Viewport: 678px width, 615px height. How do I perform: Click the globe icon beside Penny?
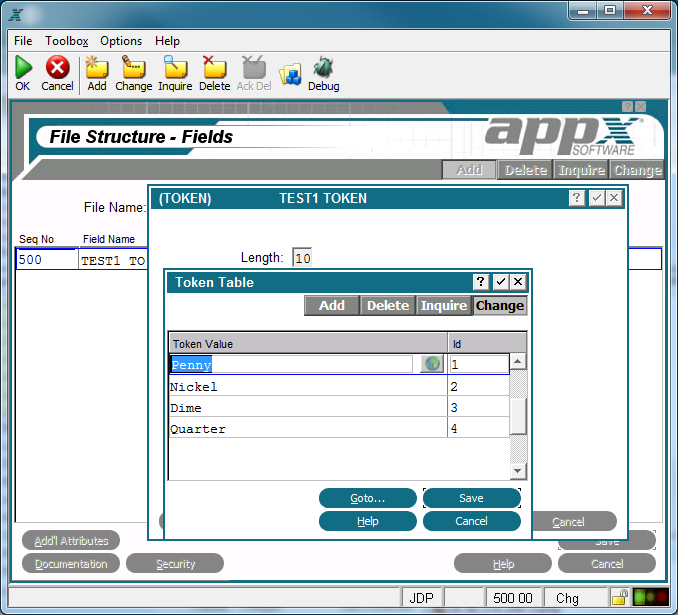coord(432,364)
